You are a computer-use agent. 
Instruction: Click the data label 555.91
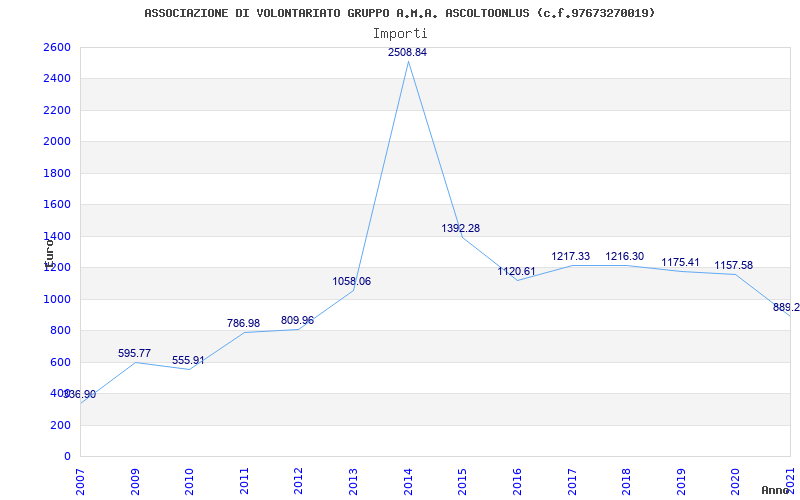pyautogui.click(x=188, y=361)
